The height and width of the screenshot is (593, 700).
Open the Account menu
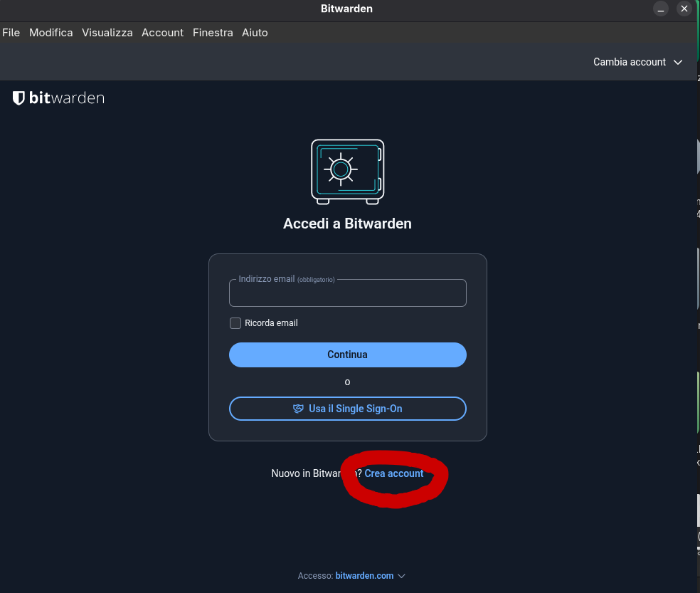[162, 33]
